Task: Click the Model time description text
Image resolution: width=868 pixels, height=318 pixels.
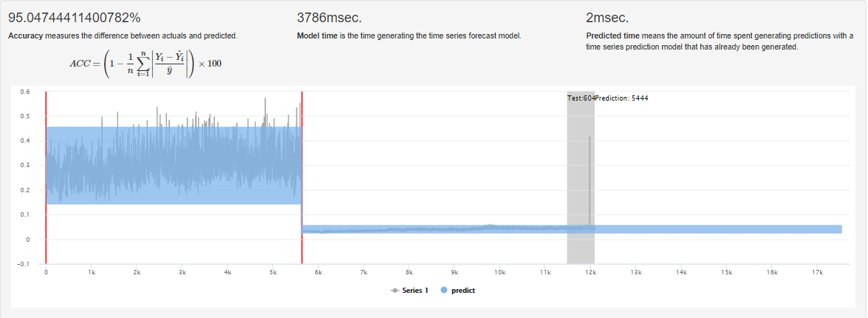Action: 409,35
